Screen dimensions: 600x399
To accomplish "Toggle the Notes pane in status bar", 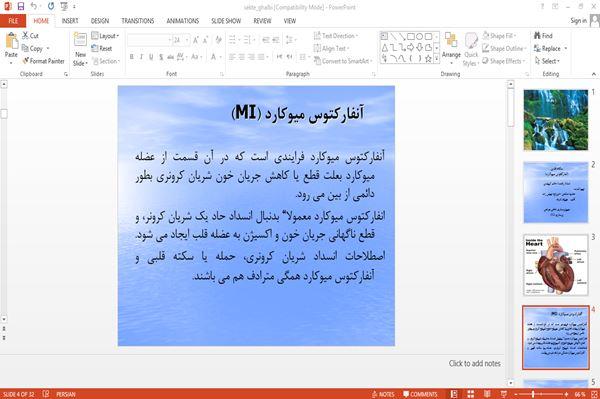I will pyautogui.click(x=383, y=394).
